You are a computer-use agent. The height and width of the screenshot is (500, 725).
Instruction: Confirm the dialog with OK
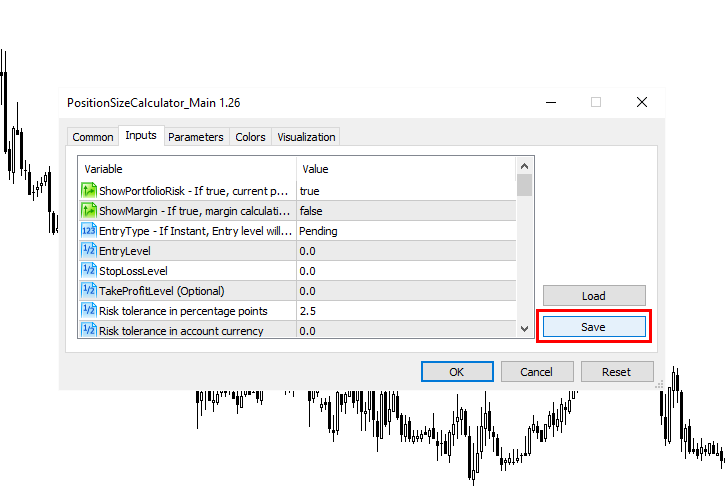click(457, 371)
